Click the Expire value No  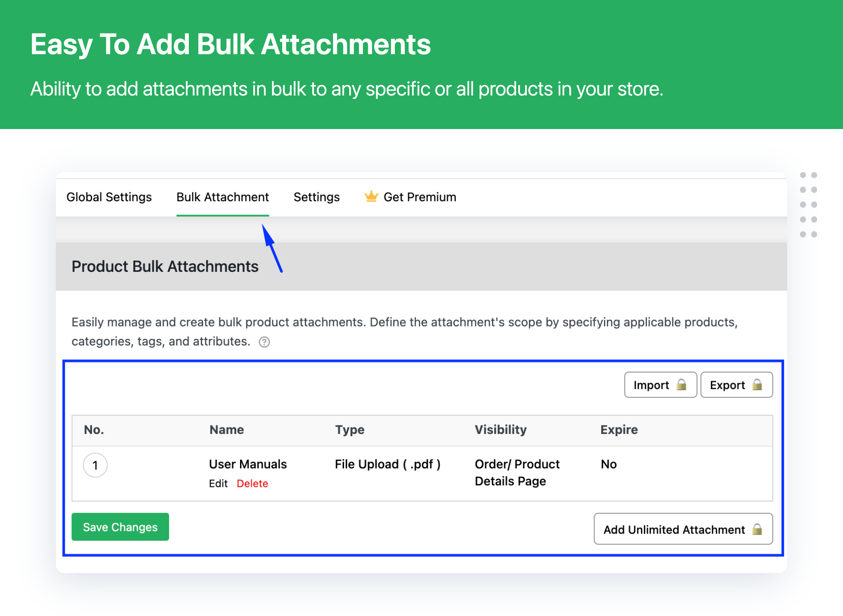609,464
